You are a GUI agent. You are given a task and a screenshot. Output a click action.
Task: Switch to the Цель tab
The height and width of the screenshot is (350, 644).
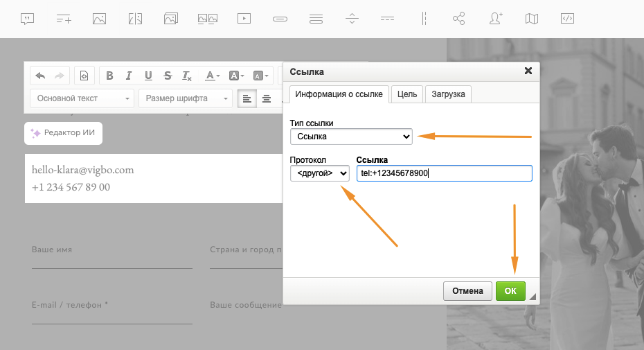(406, 94)
